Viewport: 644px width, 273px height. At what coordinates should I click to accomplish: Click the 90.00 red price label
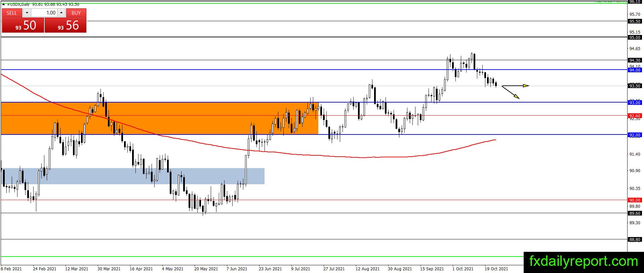[x=635, y=200]
